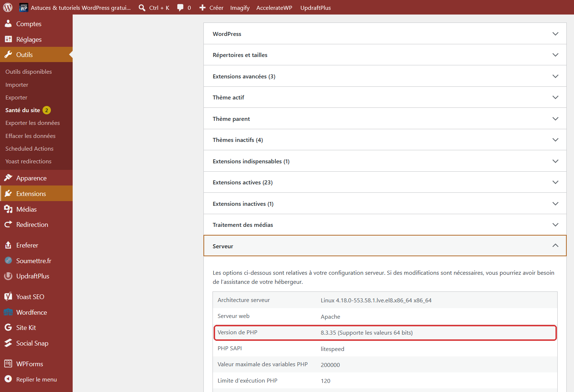Click the Version de PHP label

238,332
